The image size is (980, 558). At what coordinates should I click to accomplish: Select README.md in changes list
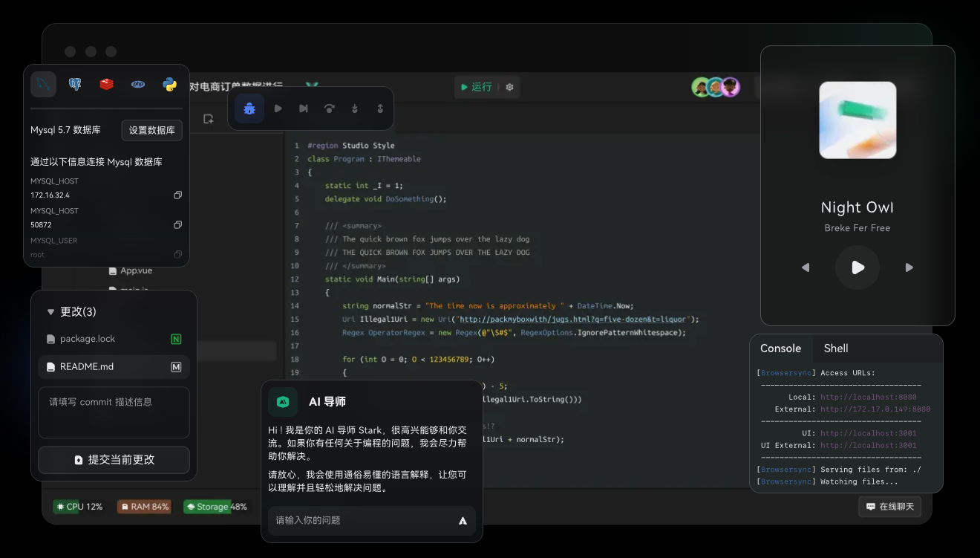click(114, 366)
